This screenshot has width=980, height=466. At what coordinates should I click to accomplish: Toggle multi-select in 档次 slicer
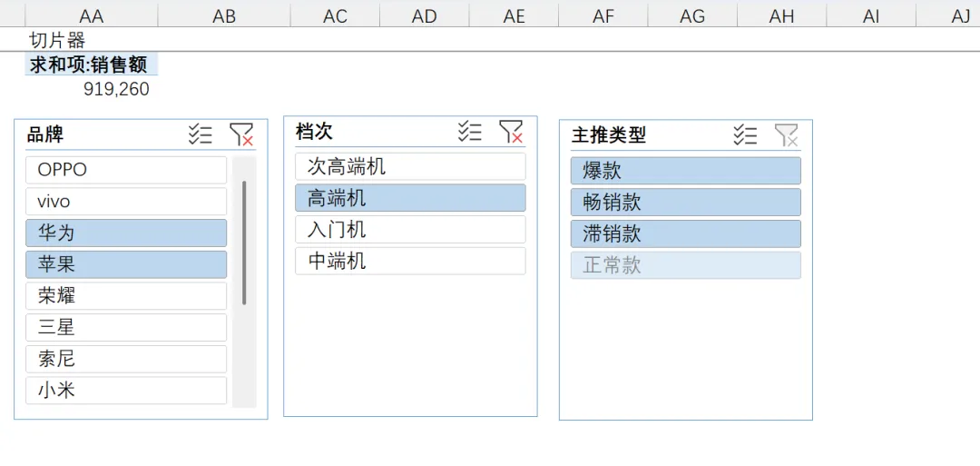pos(470,132)
